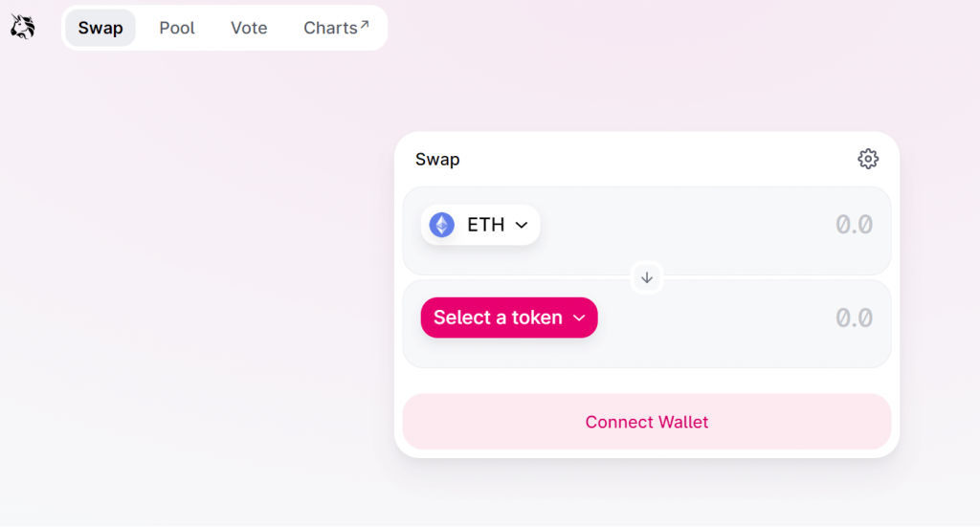980x527 pixels.
Task: Open the Charts external link
Action: point(336,28)
